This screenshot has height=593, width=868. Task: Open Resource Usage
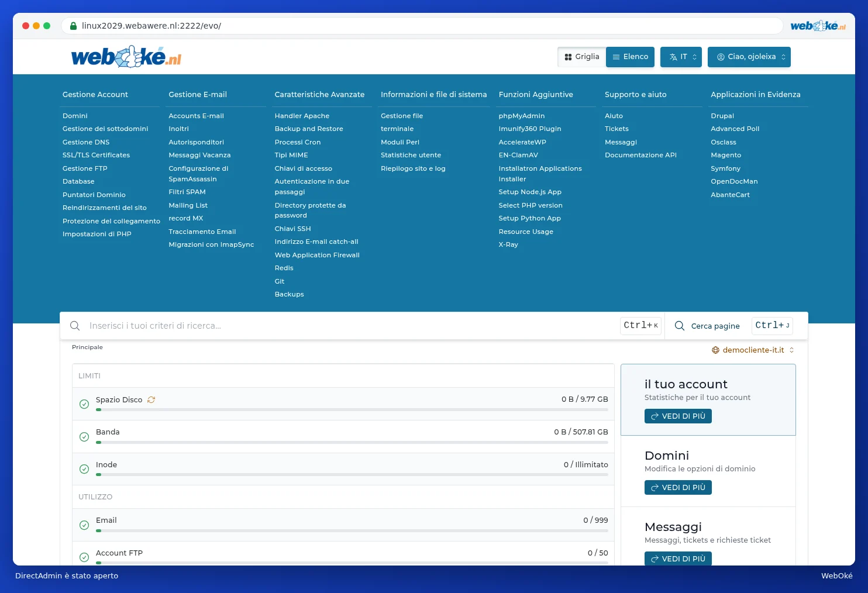526,232
